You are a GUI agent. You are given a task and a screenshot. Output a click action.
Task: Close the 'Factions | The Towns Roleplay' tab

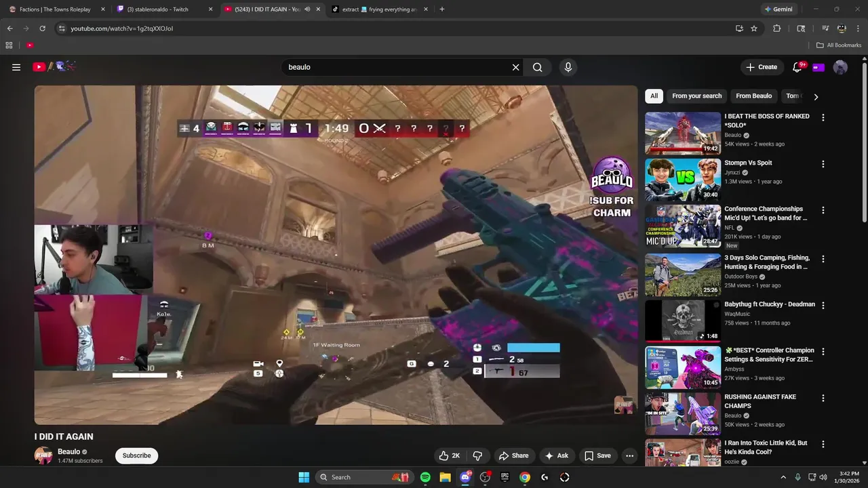tap(103, 9)
